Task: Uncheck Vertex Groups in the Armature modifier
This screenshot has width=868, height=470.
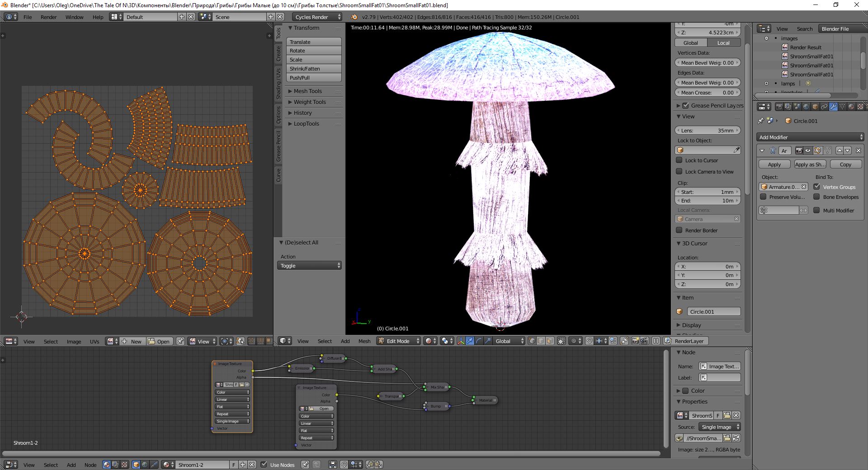Action: pyautogui.click(x=817, y=186)
